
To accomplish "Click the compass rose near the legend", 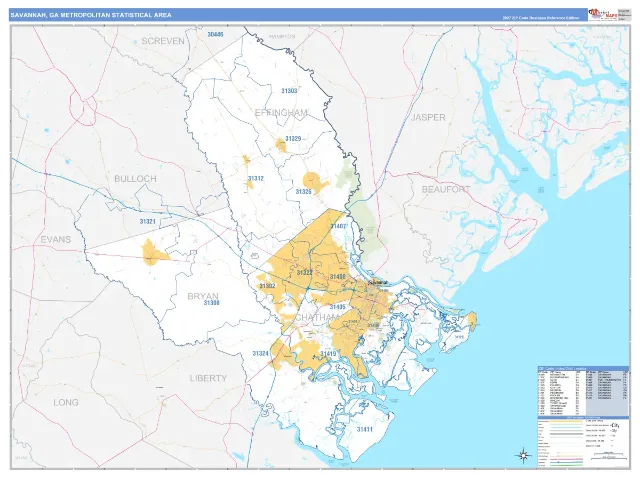I will click(x=524, y=455).
